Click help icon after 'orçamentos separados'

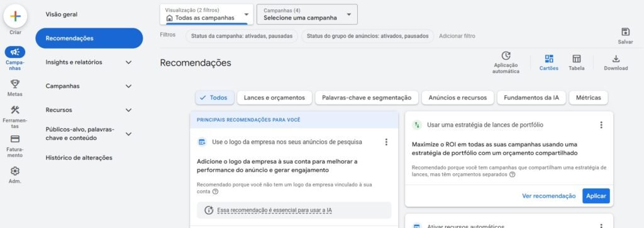pos(512,174)
